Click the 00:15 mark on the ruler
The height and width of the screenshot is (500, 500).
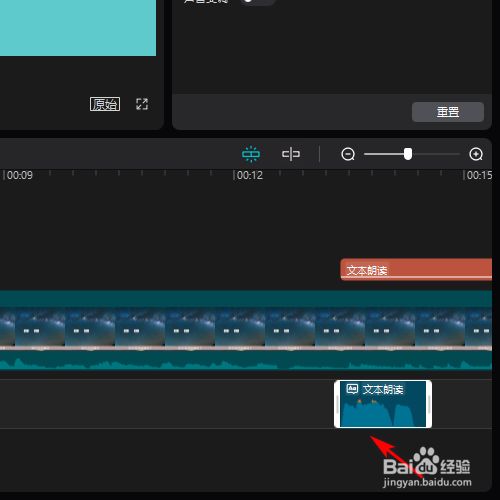[x=478, y=175]
